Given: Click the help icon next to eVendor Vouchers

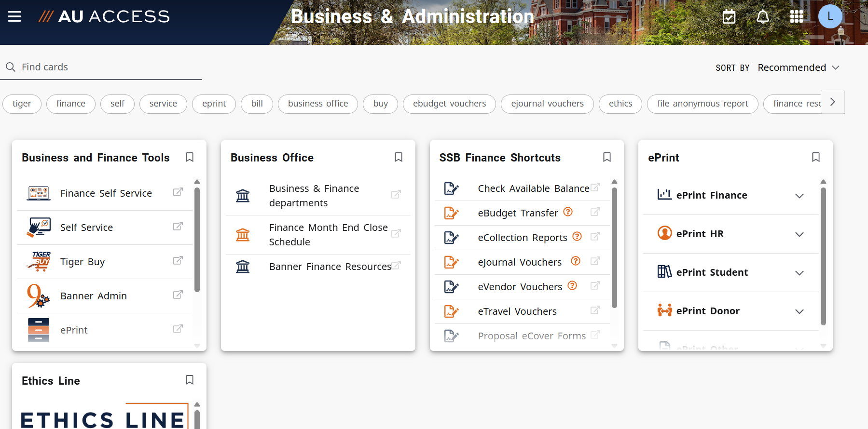Looking at the screenshot, I should (x=572, y=285).
